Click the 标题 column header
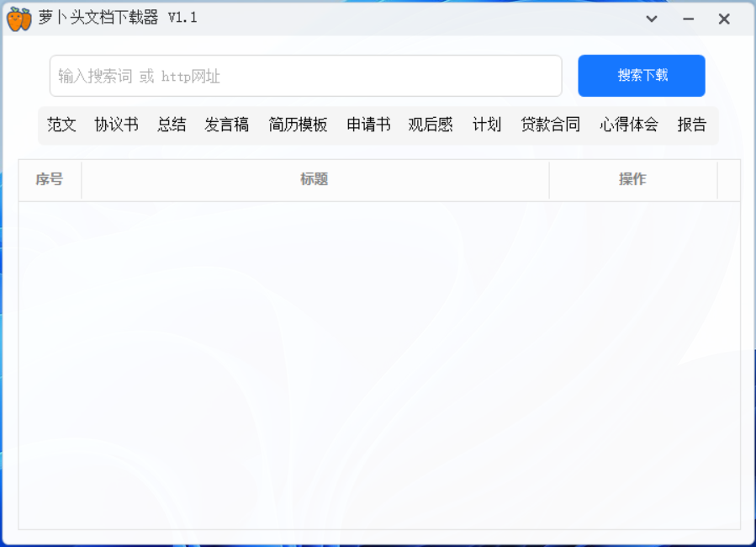The height and width of the screenshot is (547, 756). pyautogui.click(x=314, y=179)
